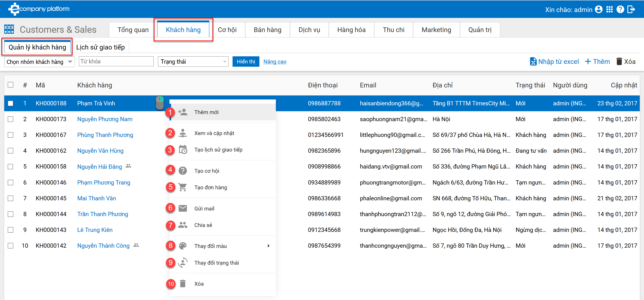Check the box for row KH0000158
This screenshot has width=644, height=300.
point(11,166)
